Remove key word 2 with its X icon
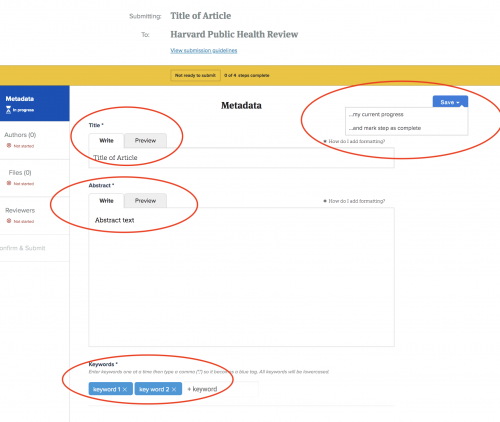 tap(174, 389)
